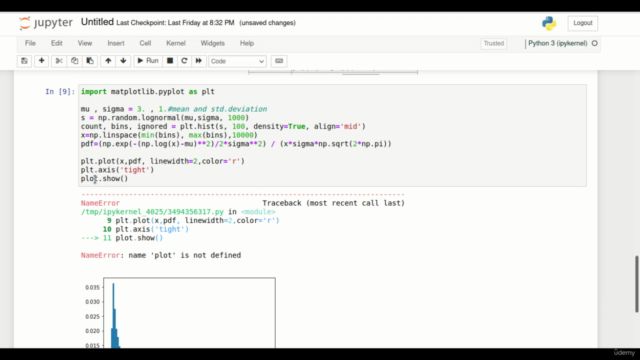640x360 pixels.
Task: Insert cell below with plus icon
Action: point(41,61)
